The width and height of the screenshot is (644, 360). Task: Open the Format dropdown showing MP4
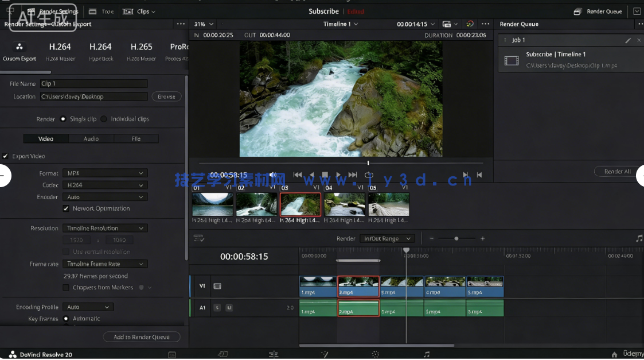tap(106, 173)
